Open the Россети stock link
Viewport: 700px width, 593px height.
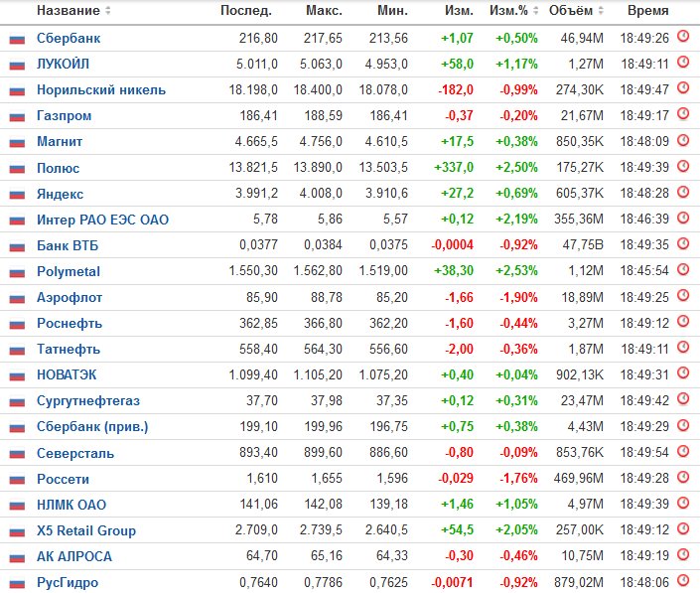[x=63, y=479]
